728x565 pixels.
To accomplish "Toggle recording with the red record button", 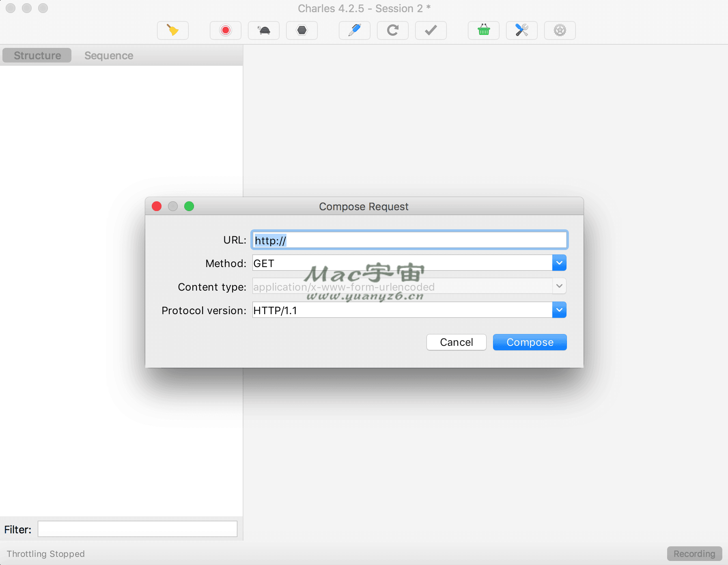I will click(x=226, y=30).
